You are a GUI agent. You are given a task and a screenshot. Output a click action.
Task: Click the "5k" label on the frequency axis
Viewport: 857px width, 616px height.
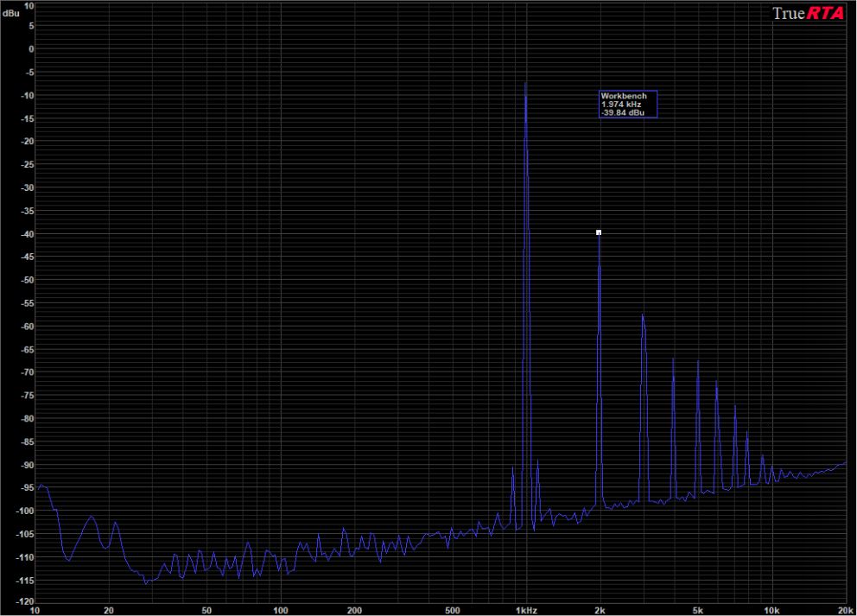(x=697, y=610)
